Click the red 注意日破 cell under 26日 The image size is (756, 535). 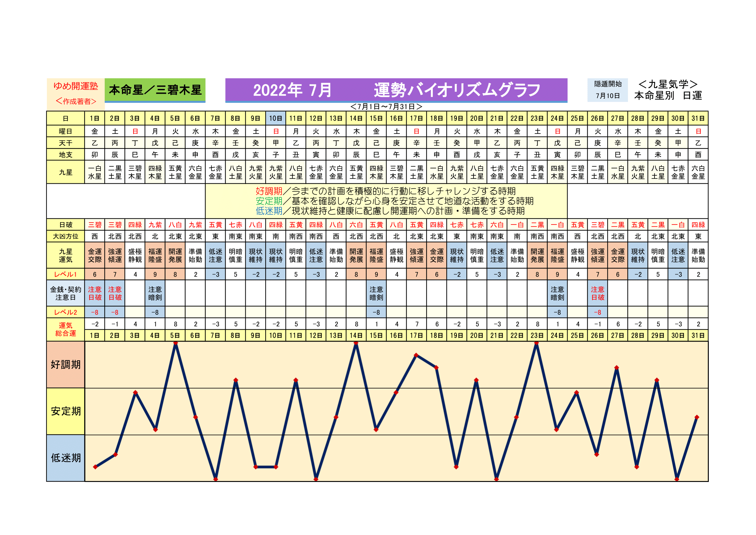pyautogui.click(x=597, y=293)
